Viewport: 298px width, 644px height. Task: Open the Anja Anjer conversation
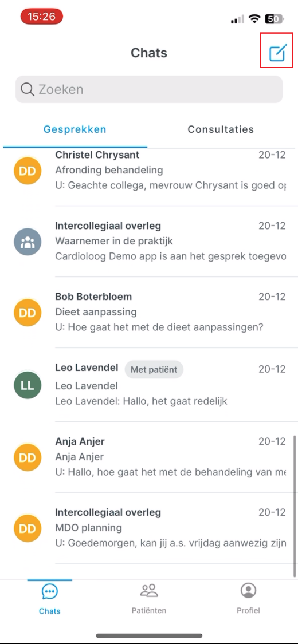149,457
